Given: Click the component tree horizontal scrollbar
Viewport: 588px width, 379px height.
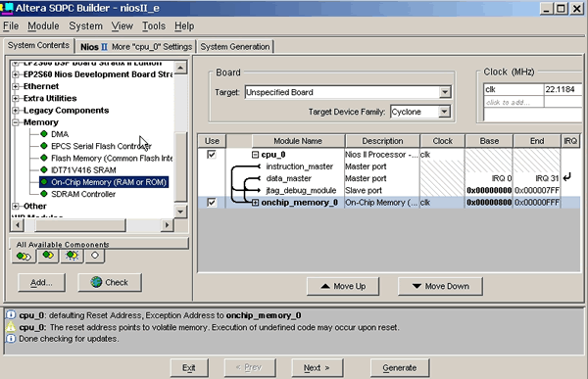Looking at the screenshot, I should tap(92, 225).
